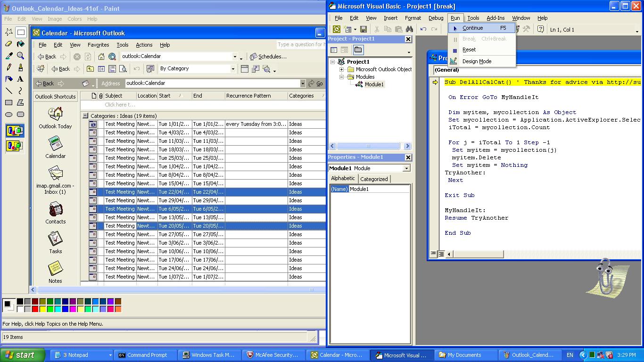Choose Reset from the Run menu
644x362 pixels.
[x=481, y=49]
